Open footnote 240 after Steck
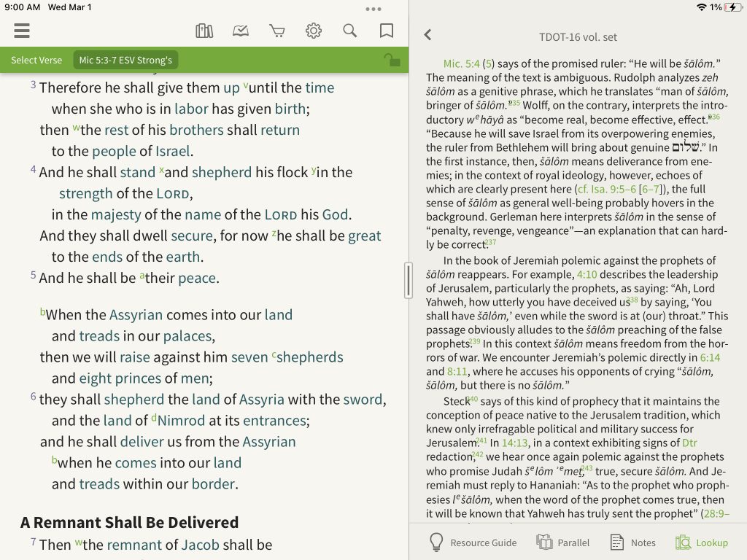Screen dimensions: 747x560 472,399
